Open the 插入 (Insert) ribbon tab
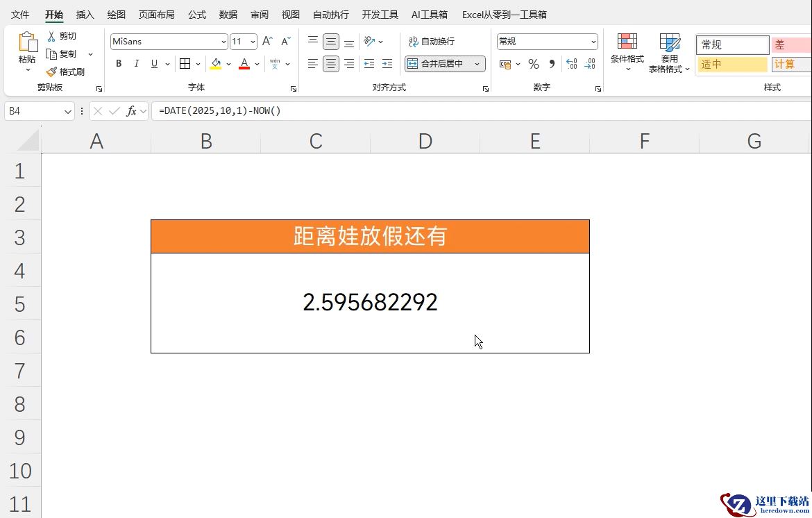Image resolution: width=812 pixels, height=518 pixels. point(85,15)
